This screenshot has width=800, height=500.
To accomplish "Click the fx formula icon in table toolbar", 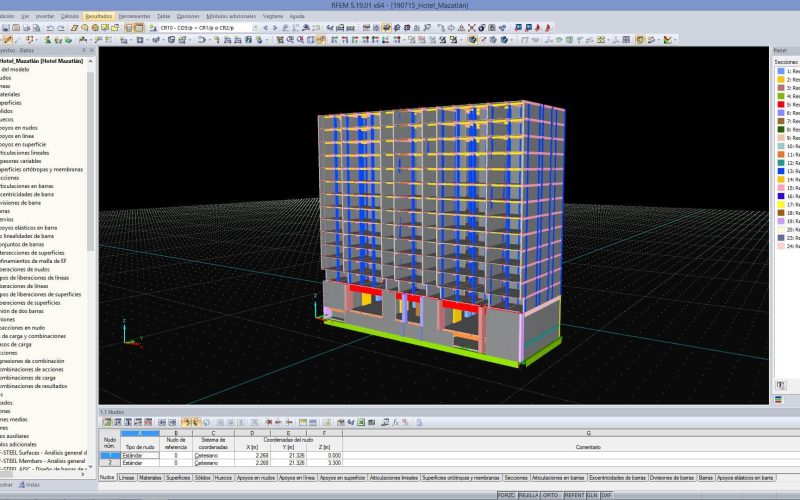I will (395, 422).
